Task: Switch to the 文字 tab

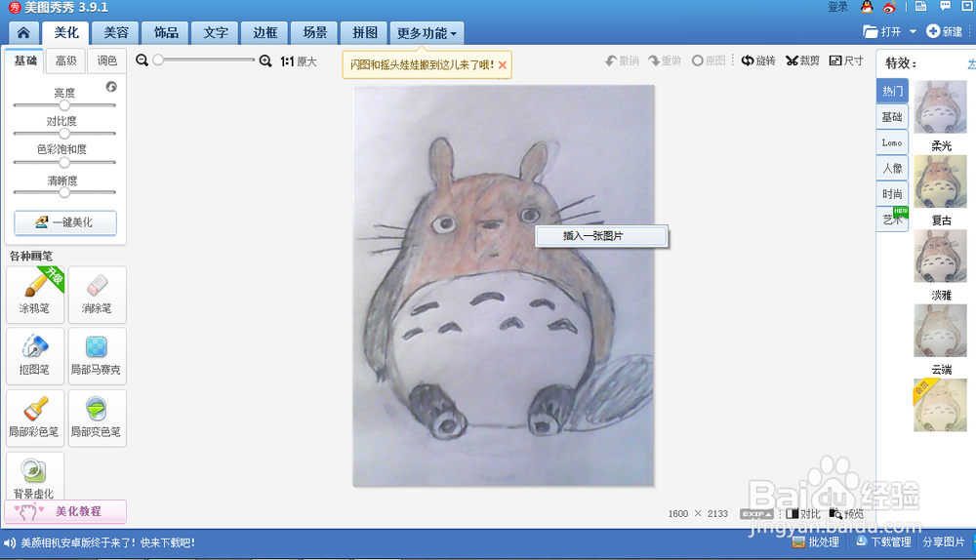Action: pos(216,33)
